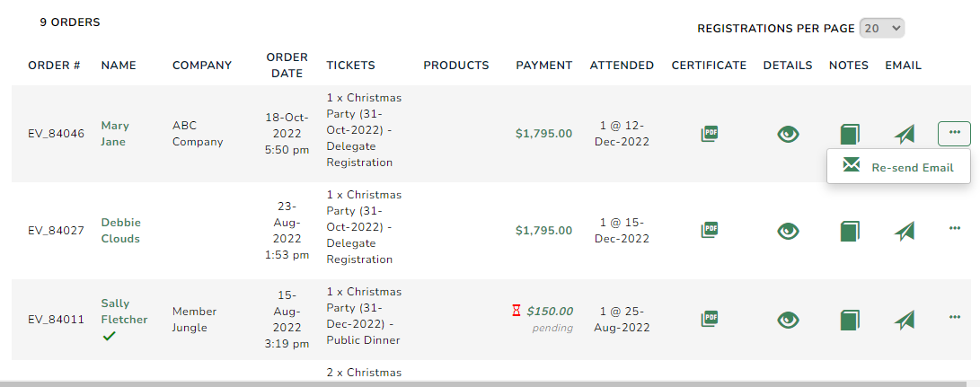Viewport: 980px width, 387px height.
Task: Open the $1,795.00 payment link for EV_84027
Action: 543,230
